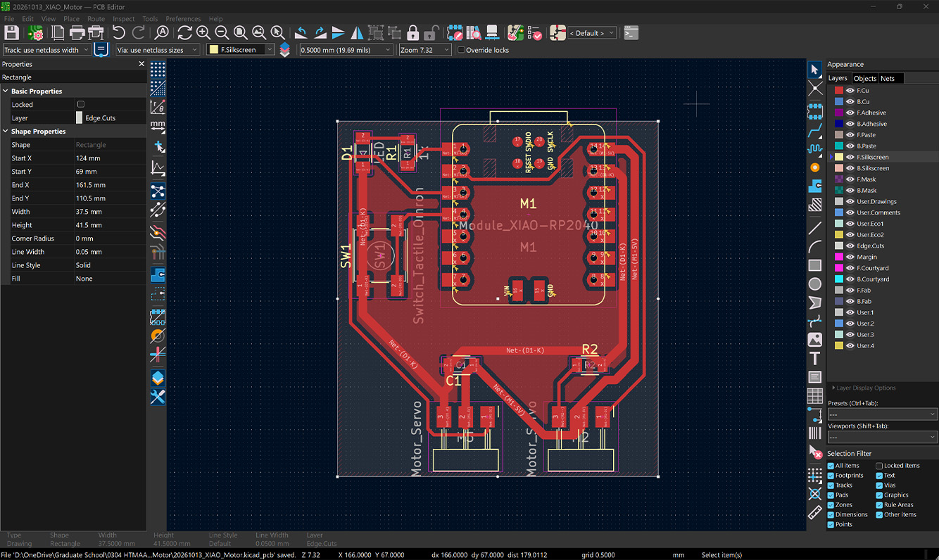
Task: Tick the Locked checkbox in Properties
Action: point(81,104)
